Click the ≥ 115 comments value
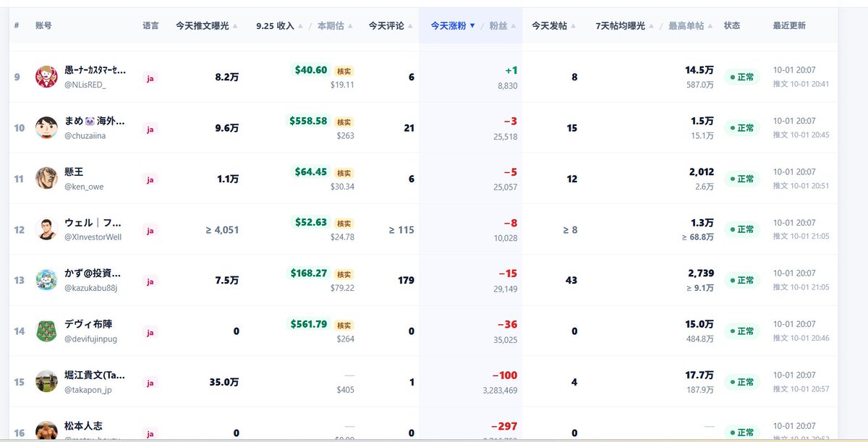Screen dimensions: 868x442 (x=401, y=230)
